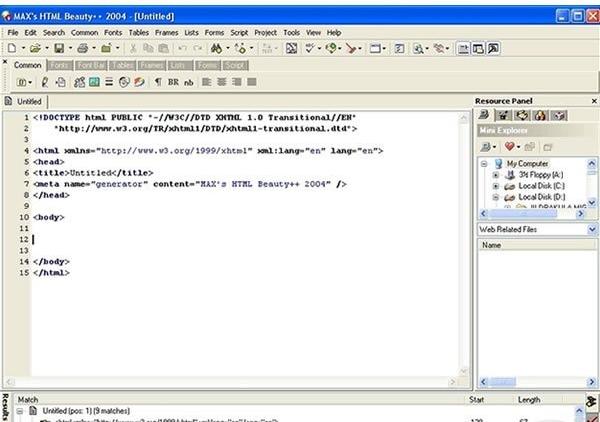Screen dimensions: 600x422
Task: Toggle the Resource Panel toolbar button
Action: coord(465,48)
